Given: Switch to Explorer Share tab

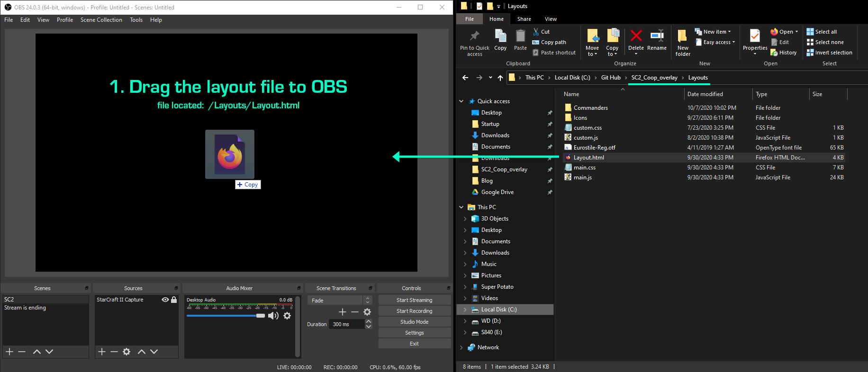Looking at the screenshot, I should 524,19.
